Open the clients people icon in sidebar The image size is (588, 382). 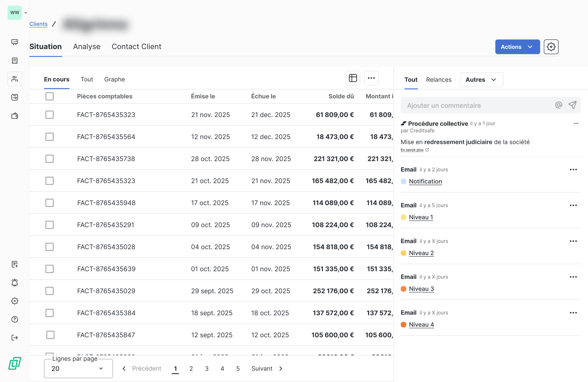click(x=15, y=79)
